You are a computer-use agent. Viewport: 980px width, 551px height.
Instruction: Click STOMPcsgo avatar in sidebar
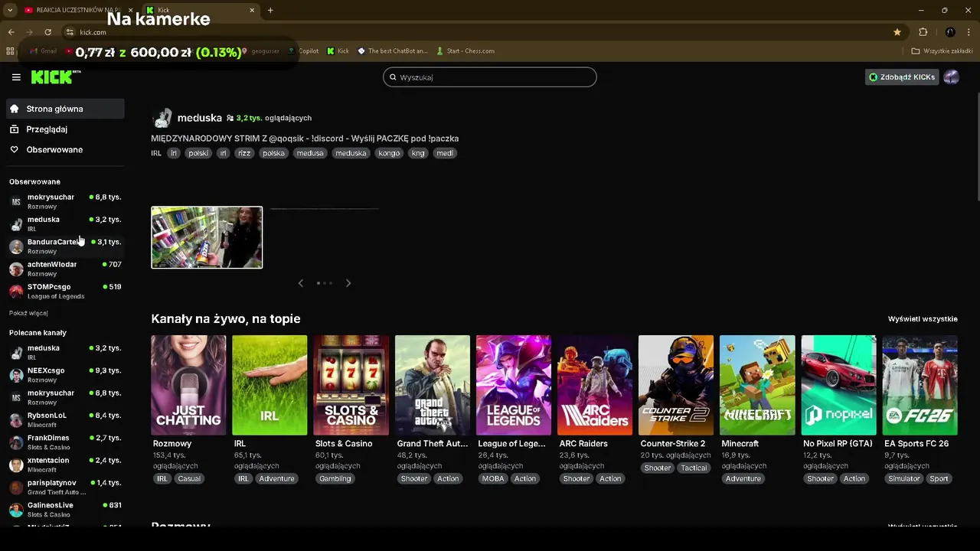[16, 291]
